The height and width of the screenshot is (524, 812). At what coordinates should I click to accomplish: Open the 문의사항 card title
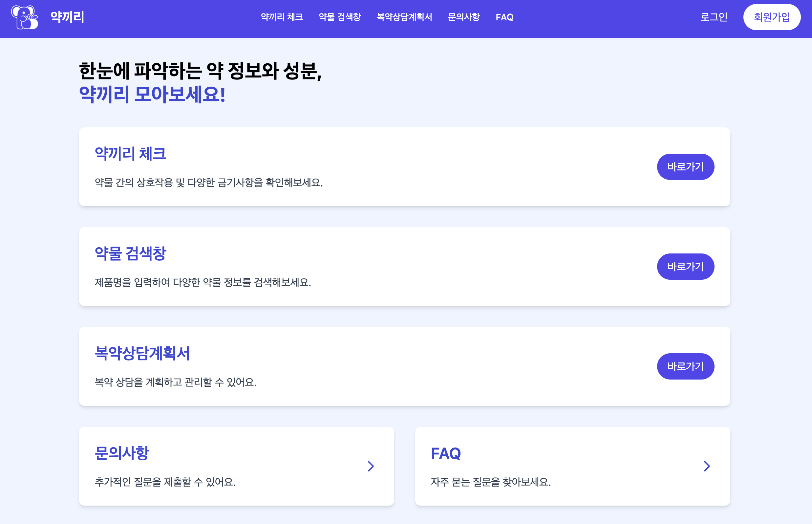[x=122, y=453]
